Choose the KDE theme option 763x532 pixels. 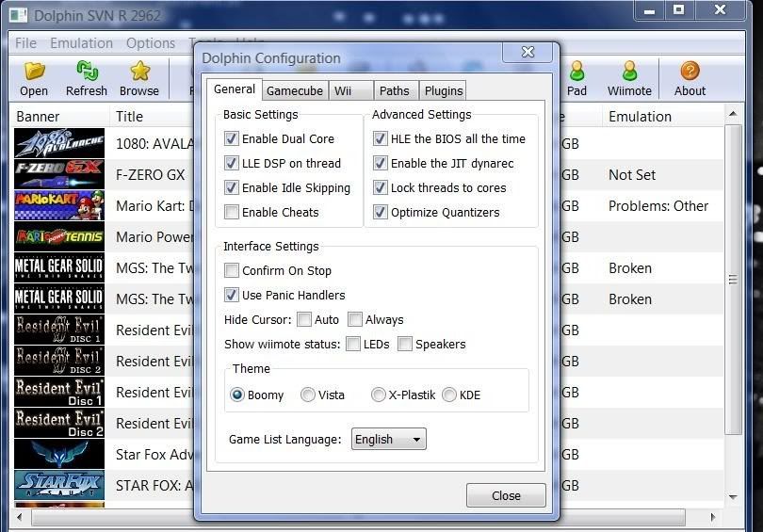pyautogui.click(x=449, y=395)
